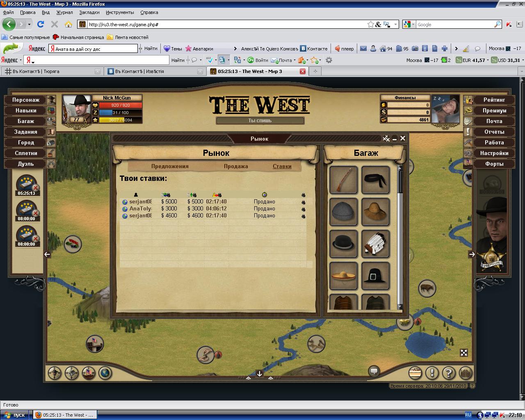Click the fort flag marker on map
The image size is (525, 420).
click(95, 344)
